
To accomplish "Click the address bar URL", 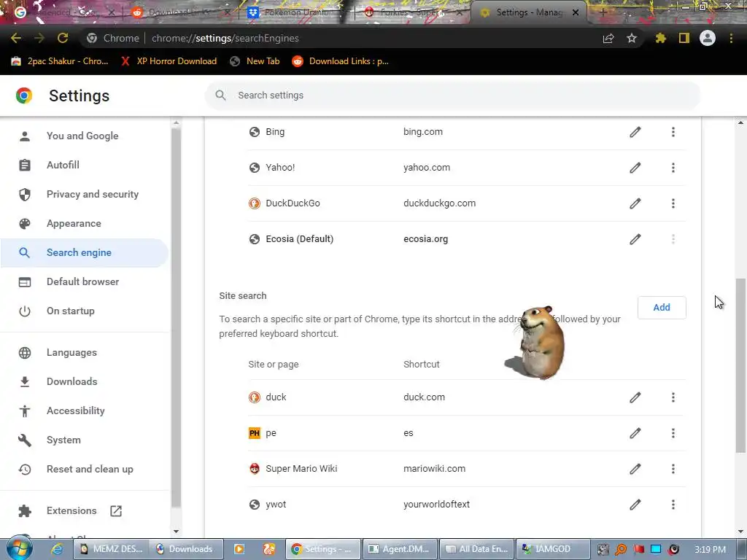I will [225, 38].
